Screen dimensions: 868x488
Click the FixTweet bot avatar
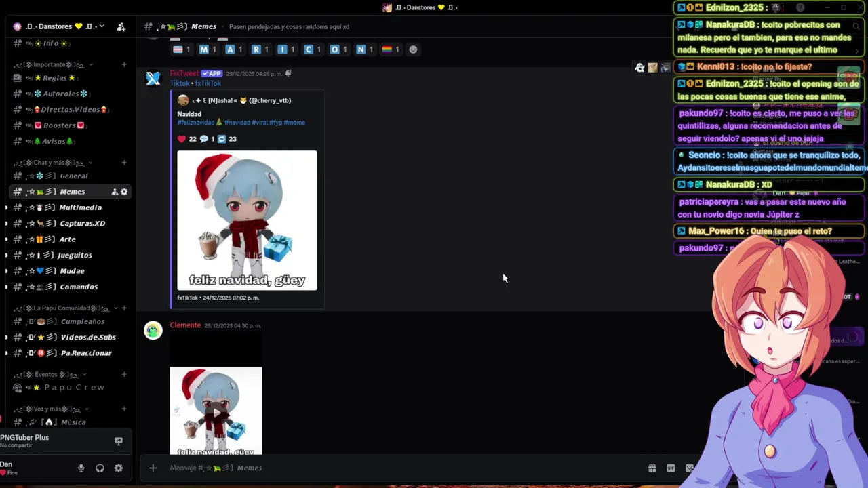tap(153, 79)
